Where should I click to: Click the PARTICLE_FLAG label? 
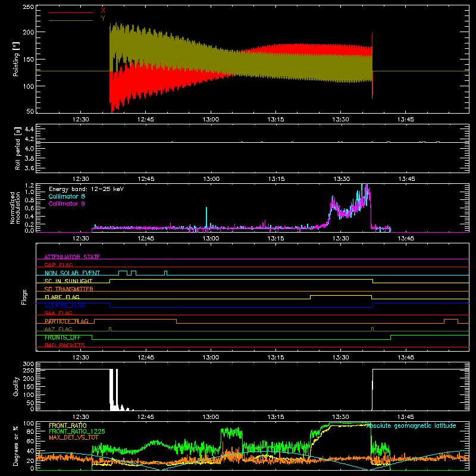pyautogui.click(x=67, y=321)
